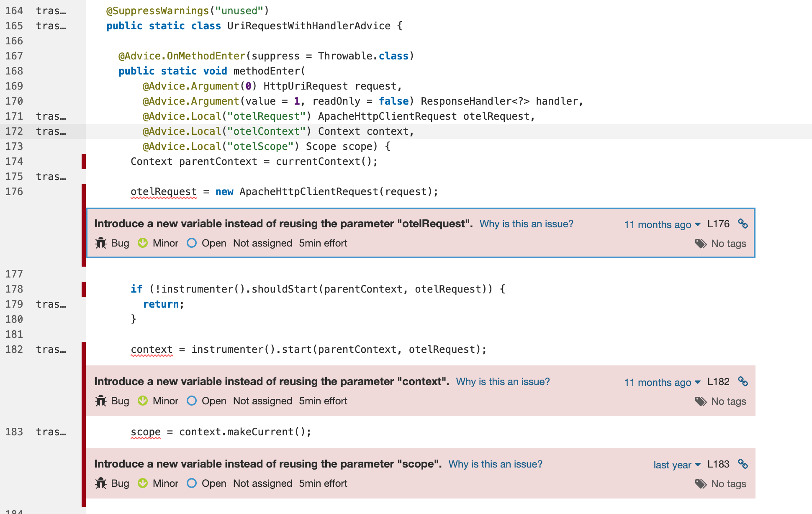
Task: Select line number 168 in gutter
Action: 14,71
